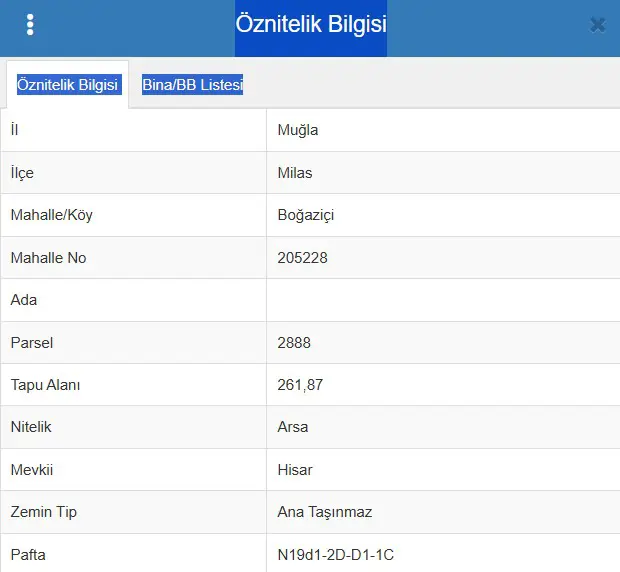Select the Boğaziçi value

click(306, 215)
